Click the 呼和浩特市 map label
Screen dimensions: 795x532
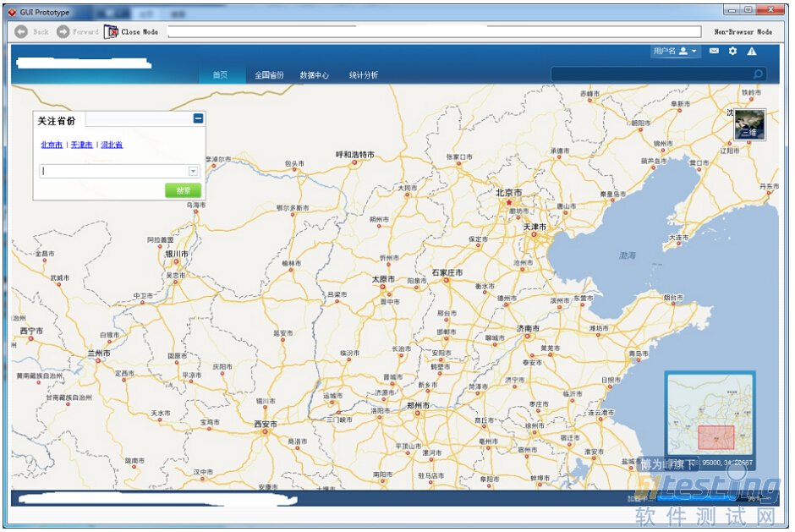(x=355, y=154)
